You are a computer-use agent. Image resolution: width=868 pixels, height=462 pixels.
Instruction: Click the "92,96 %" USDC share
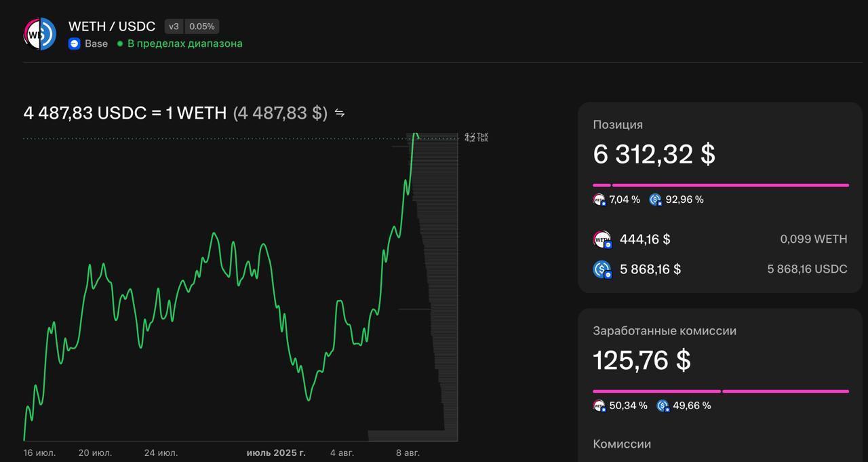[684, 199]
